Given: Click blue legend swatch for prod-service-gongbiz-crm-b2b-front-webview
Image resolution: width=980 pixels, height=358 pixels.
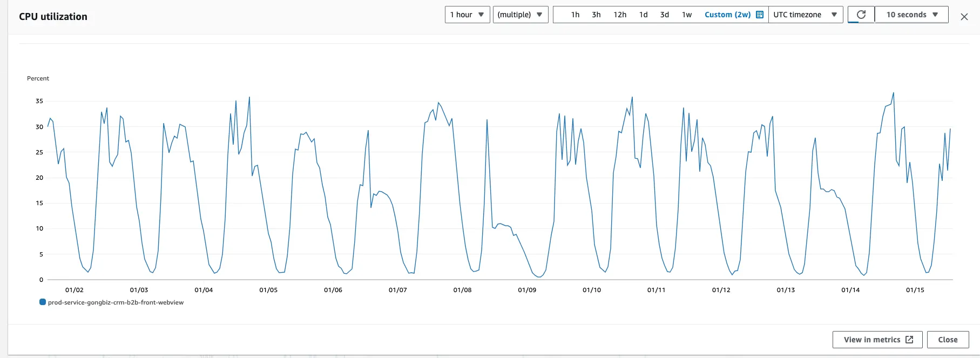Looking at the screenshot, I should click(43, 302).
